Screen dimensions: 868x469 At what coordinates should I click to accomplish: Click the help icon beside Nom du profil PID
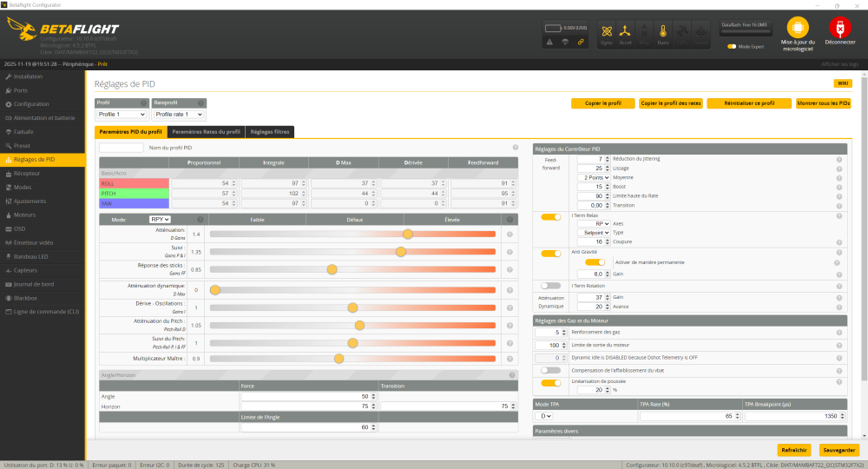pos(516,148)
